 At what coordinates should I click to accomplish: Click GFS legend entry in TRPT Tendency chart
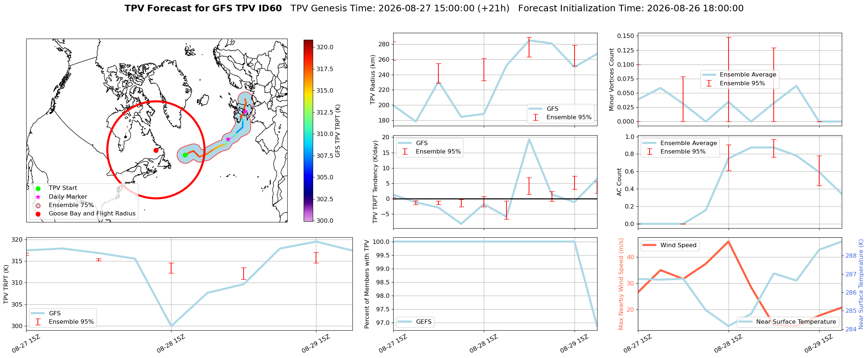(413, 143)
